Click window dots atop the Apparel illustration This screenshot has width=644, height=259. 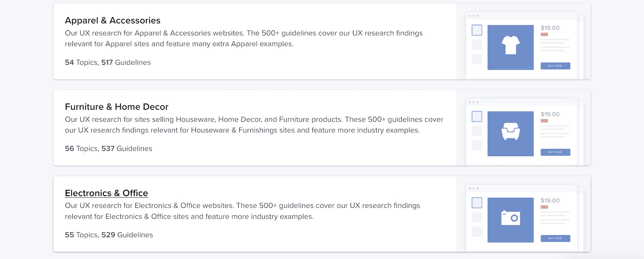pyautogui.click(x=473, y=16)
